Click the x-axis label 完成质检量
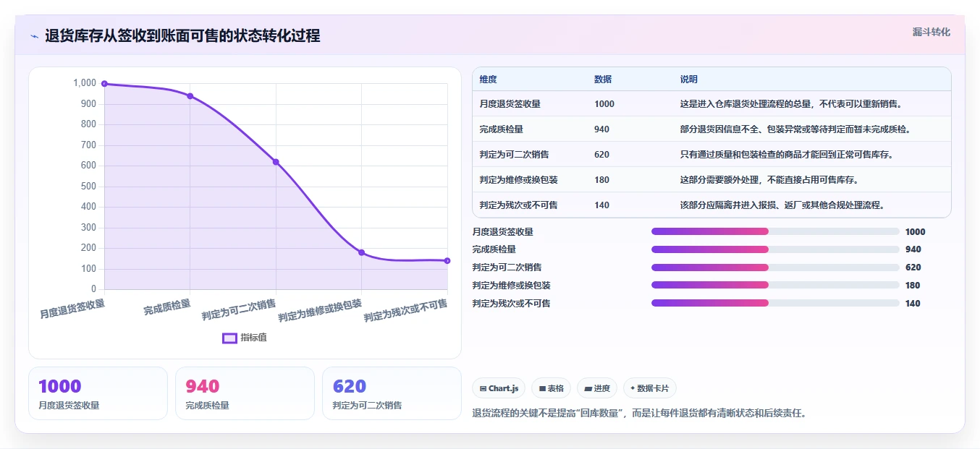980x449 pixels. click(167, 307)
